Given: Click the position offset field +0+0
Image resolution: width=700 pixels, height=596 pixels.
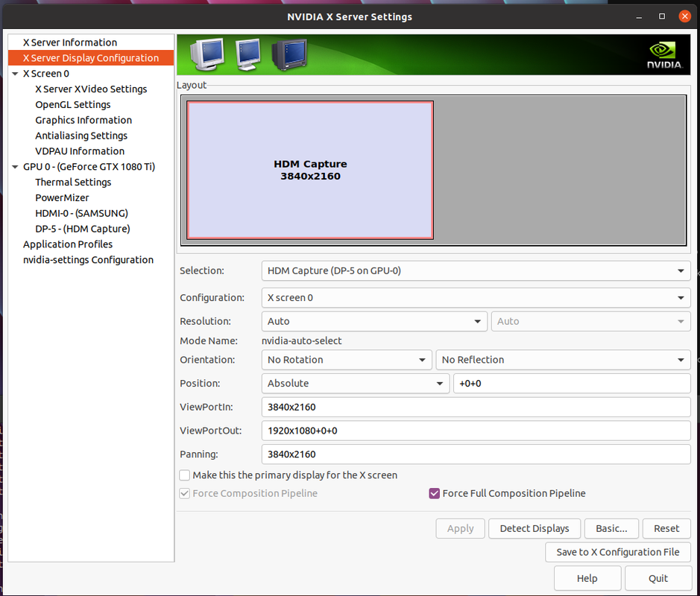Looking at the screenshot, I should [572, 383].
